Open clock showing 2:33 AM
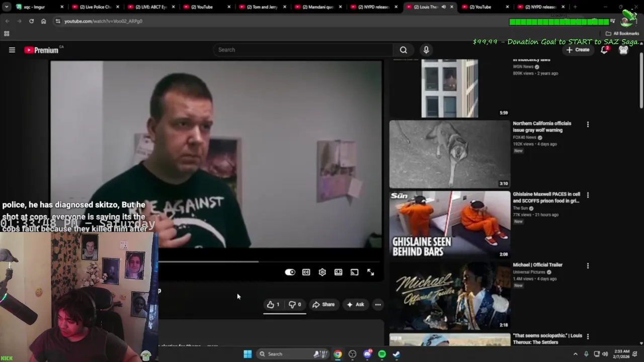644x362 pixels. click(621, 354)
